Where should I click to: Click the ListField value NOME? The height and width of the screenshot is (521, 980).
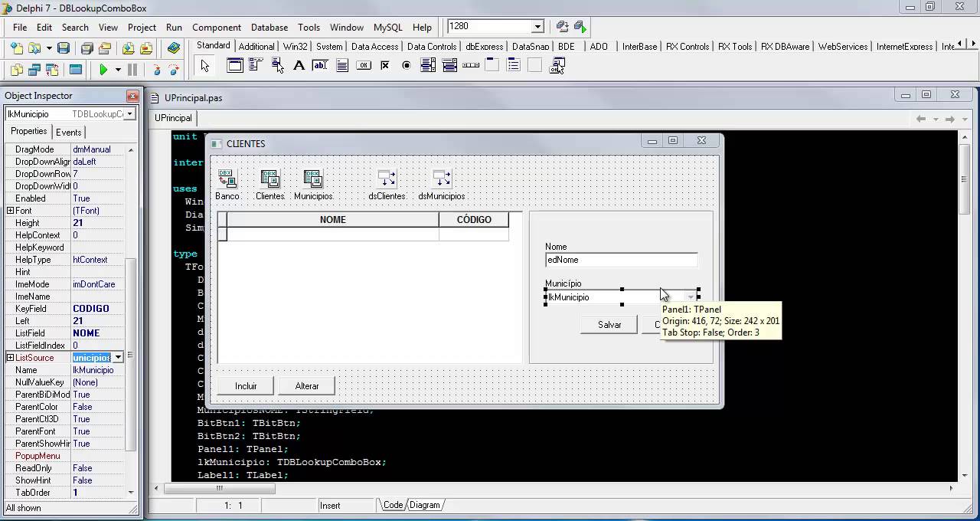pos(98,333)
